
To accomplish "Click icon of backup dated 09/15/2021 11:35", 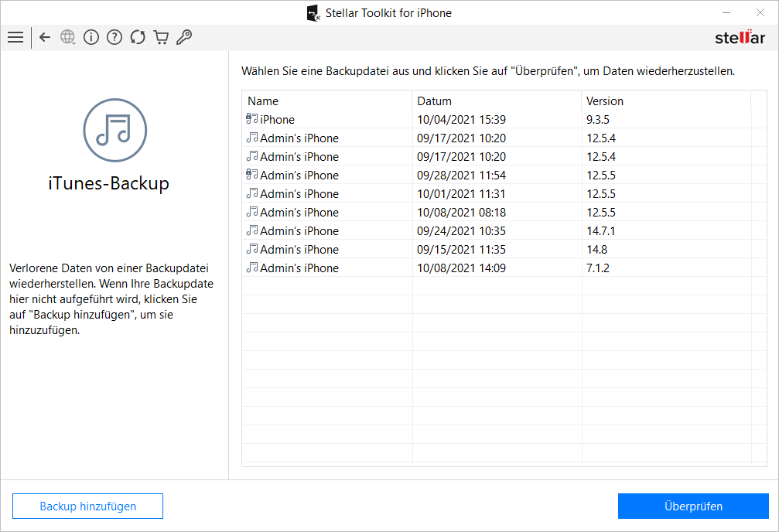I will (x=252, y=249).
